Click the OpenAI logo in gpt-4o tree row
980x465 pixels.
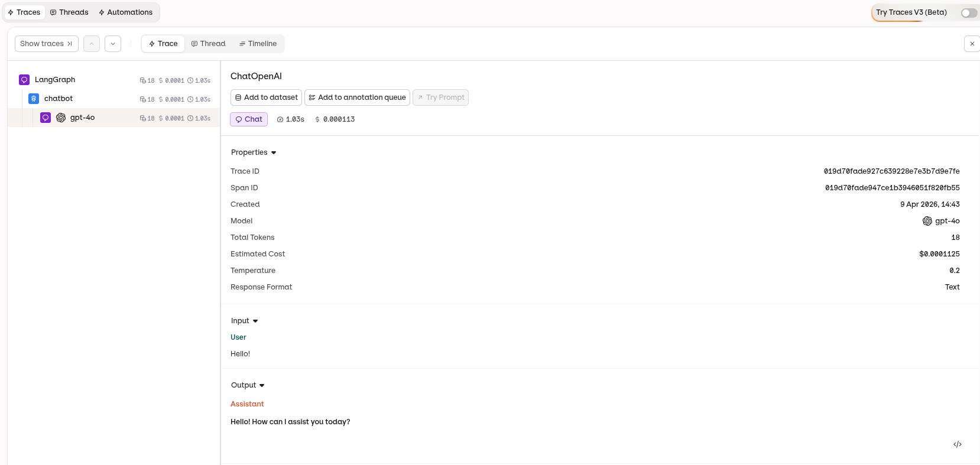coord(61,118)
